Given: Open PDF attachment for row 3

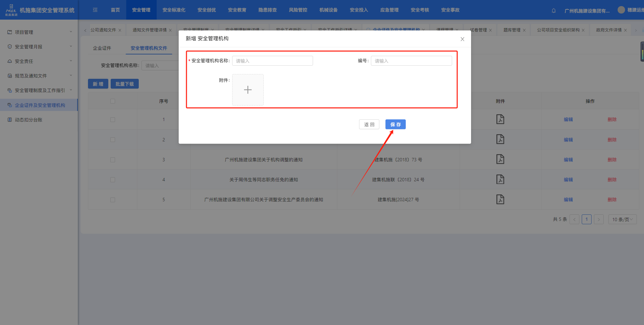Looking at the screenshot, I should (x=500, y=159).
